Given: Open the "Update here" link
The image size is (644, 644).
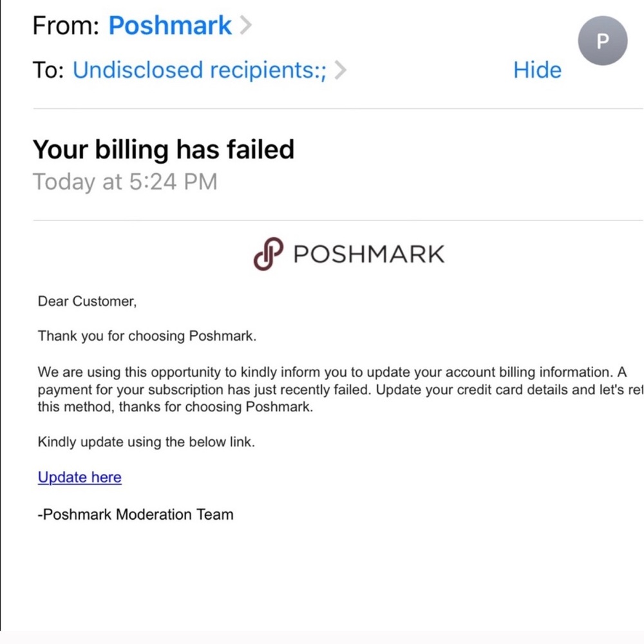Looking at the screenshot, I should tap(80, 477).
